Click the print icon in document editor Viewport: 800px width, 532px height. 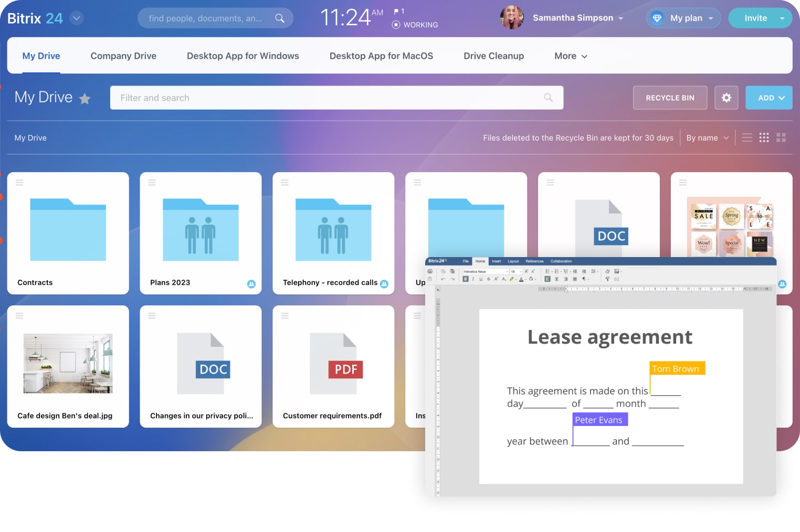(430, 271)
